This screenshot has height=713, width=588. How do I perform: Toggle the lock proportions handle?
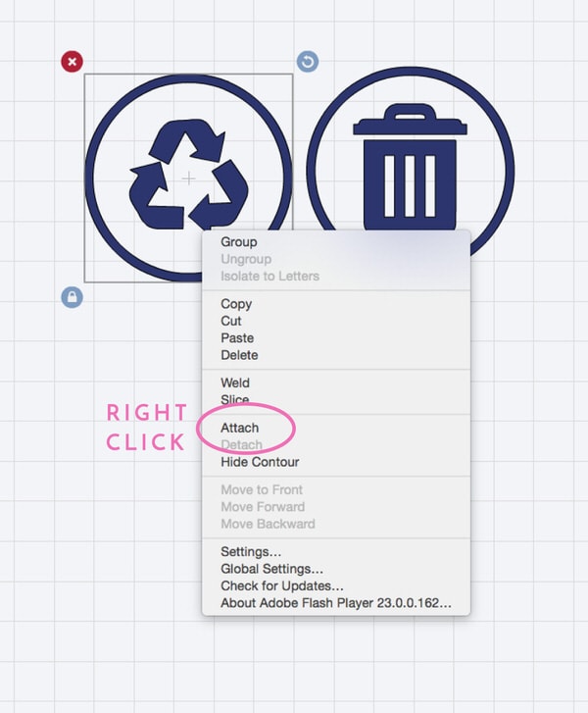(72, 296)
